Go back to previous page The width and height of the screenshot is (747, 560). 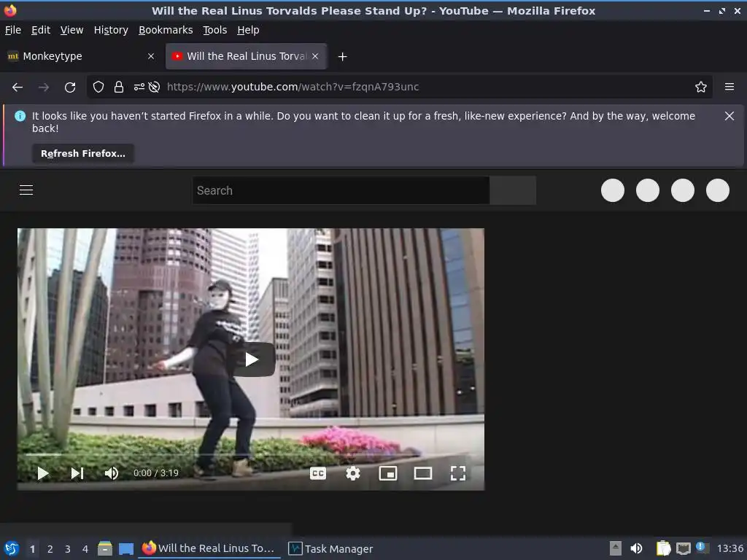pyautogui.click(x=18, y=87)
